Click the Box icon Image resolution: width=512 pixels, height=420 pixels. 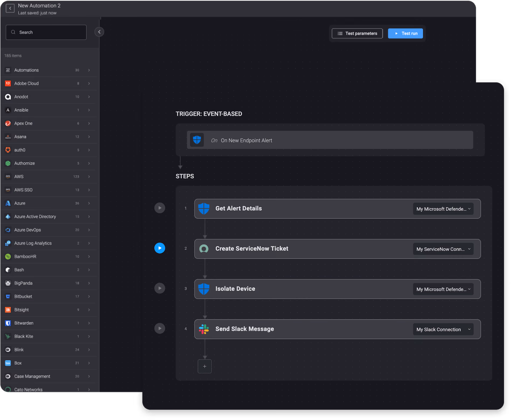click(8, 363)
